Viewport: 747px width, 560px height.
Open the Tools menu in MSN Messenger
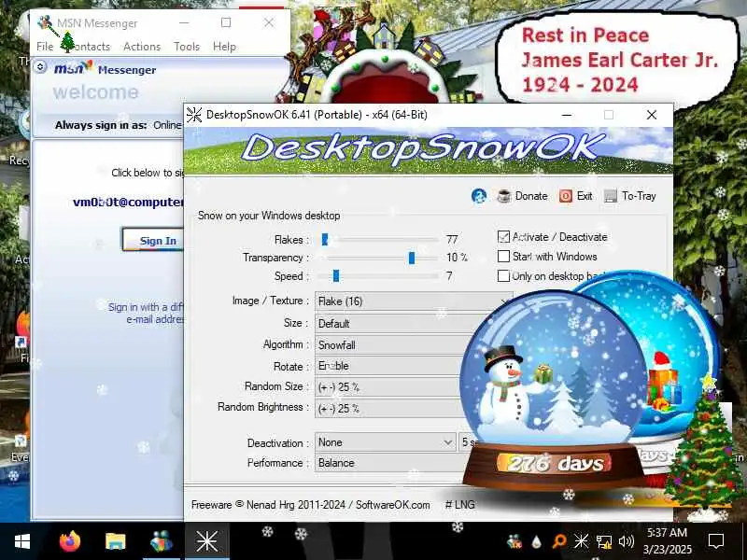tap(187, 47)
